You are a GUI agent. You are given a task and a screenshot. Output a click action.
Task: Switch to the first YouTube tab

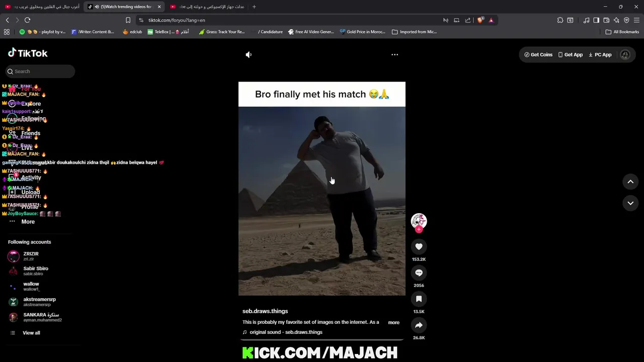tap(42, 7)
